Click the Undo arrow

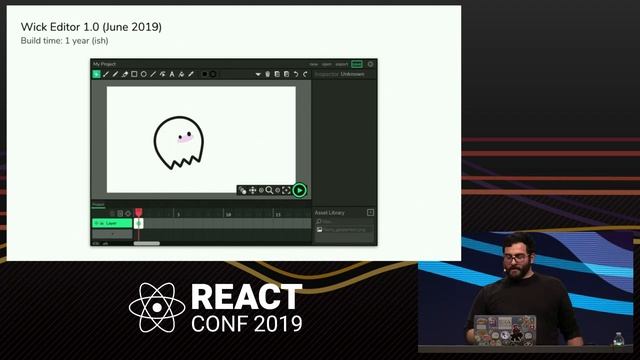point(296,74)
